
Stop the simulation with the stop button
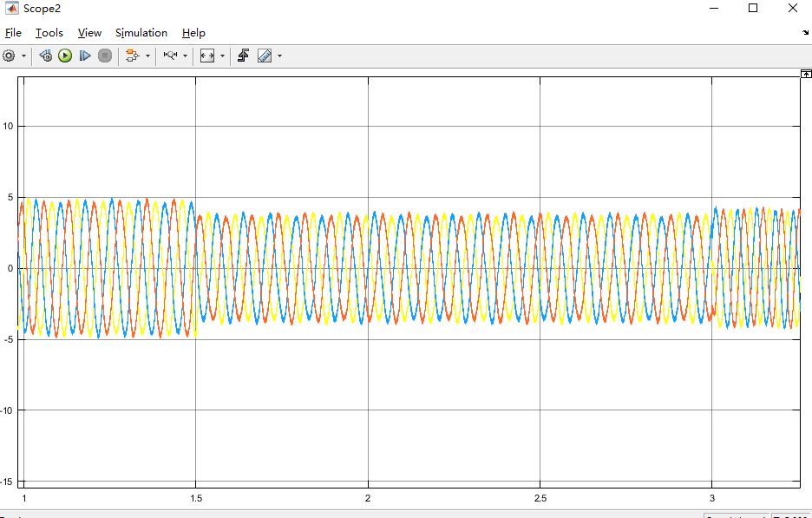click(105, 56)
